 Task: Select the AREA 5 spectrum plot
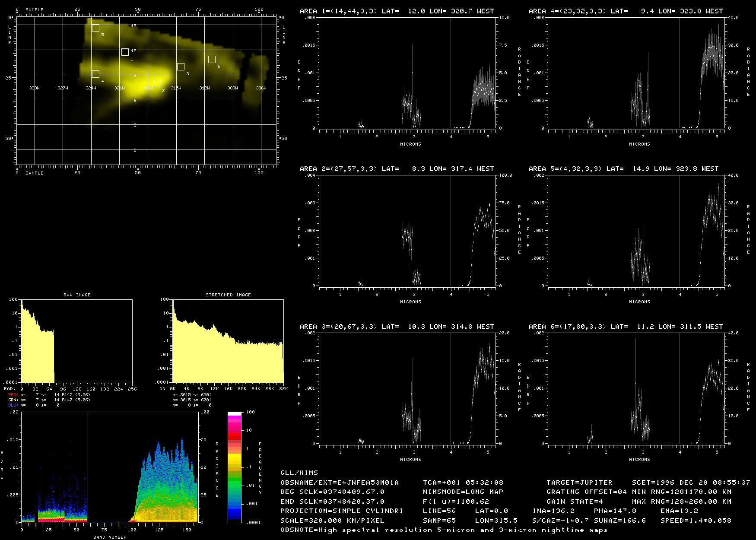pyautogui.click(x=636, y=231)
